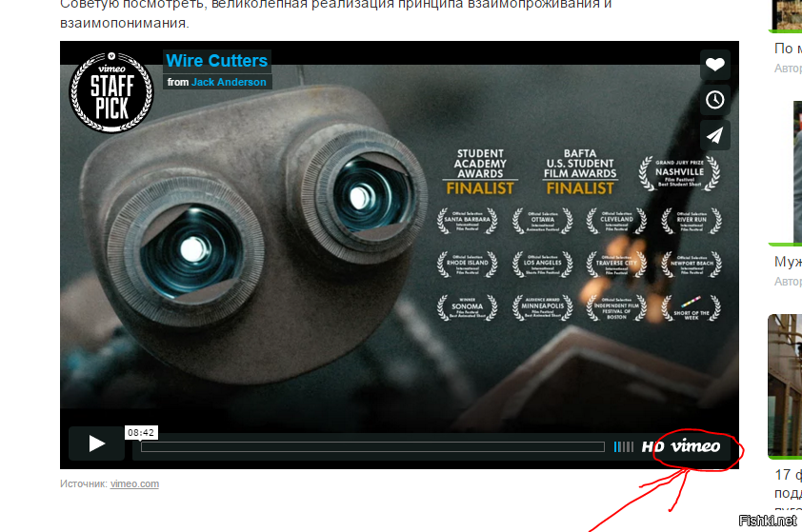802x532 pixels.
Task: Click the BAFTA U.S. Student Film Awards badge
Action: click(580, 171)
